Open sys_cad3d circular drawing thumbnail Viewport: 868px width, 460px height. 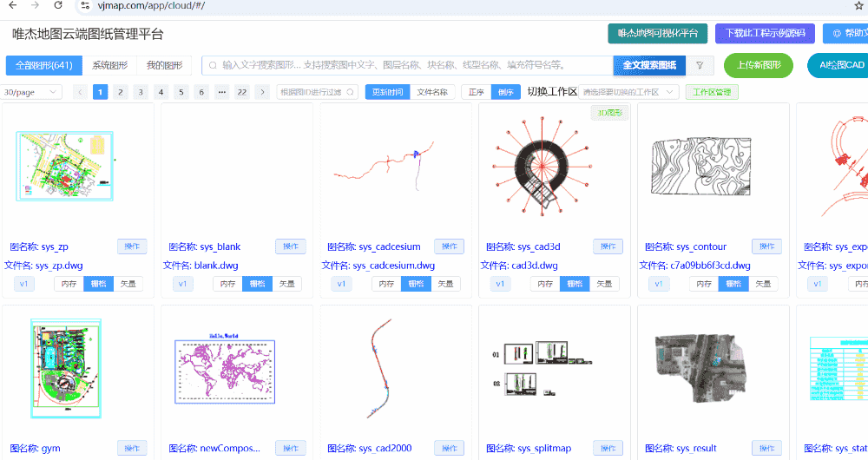(x=542, y=166)
